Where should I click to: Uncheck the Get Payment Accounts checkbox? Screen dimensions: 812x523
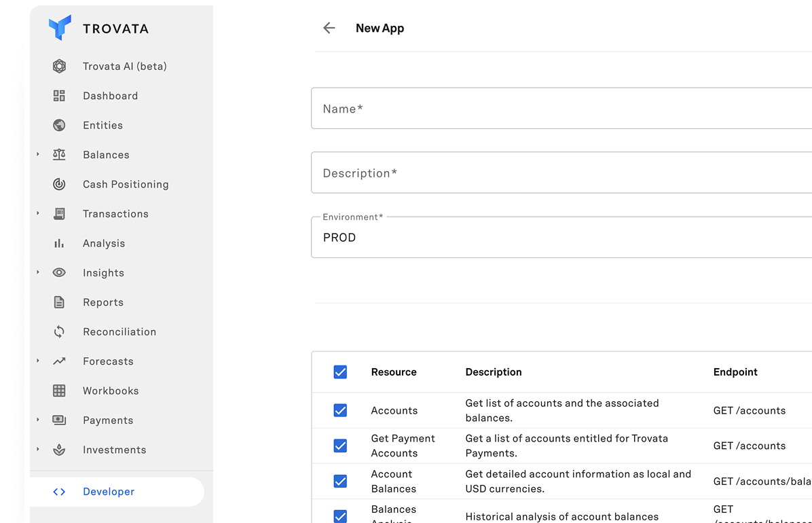pos(340,446)
